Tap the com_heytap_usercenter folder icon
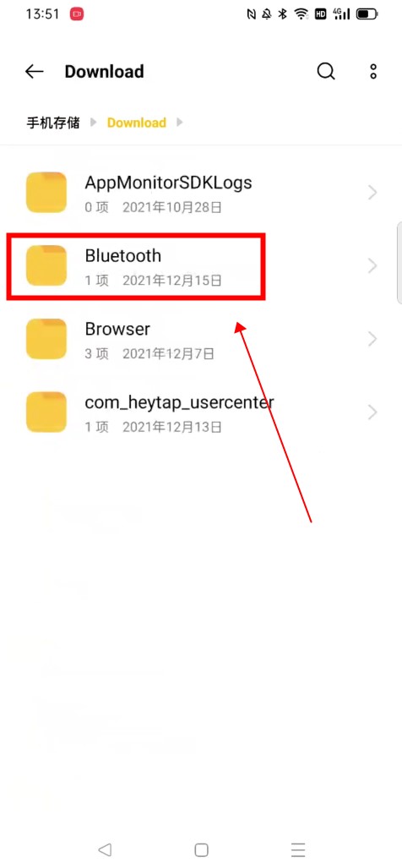The width and height of the screenshot is (402, 868). coord(46,412)
